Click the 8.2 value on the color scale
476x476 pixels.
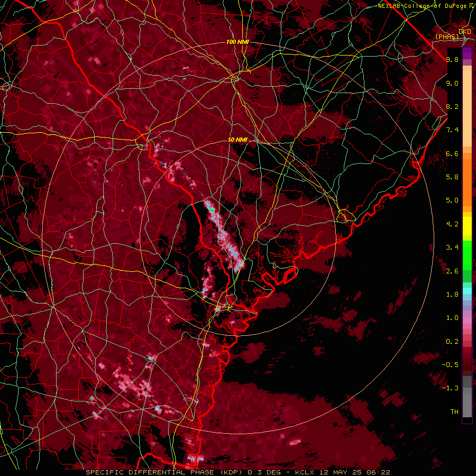(x=452, y=106)
